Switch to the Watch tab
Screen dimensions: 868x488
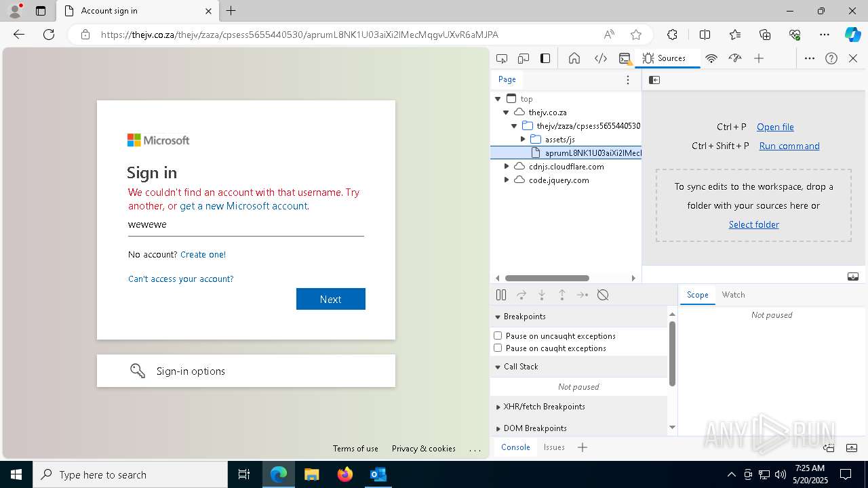[733, 295]
